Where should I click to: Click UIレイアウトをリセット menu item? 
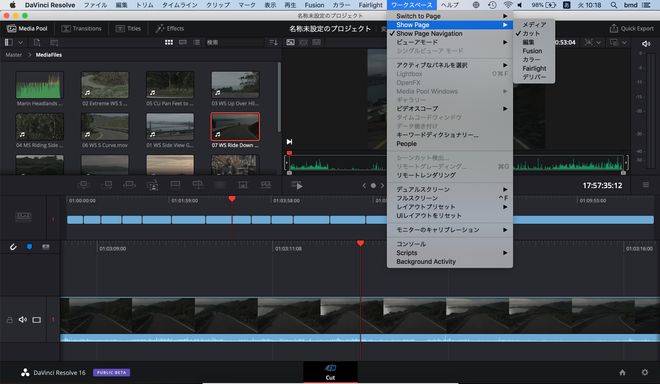coord(450,216)
